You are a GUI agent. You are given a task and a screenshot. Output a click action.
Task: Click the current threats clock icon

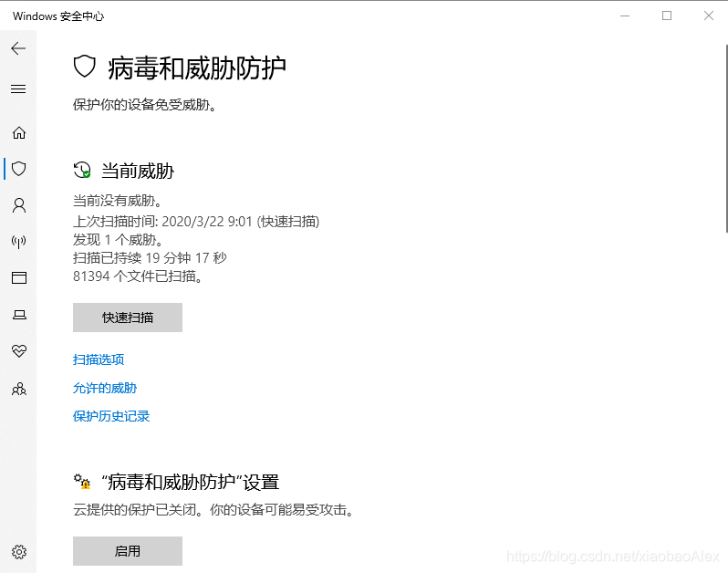tap(82, 170)
